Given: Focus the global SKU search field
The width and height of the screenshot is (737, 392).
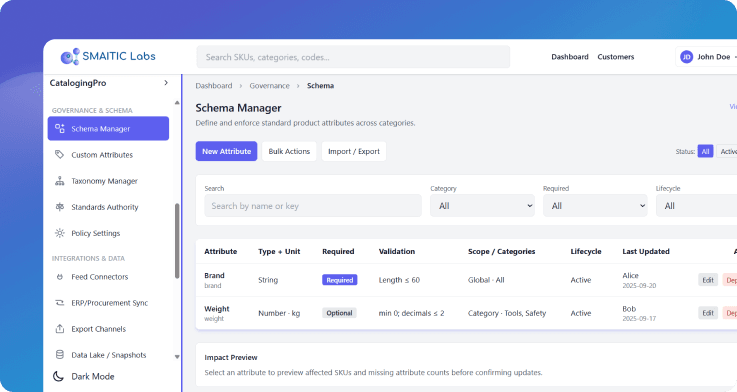Looking at the screenshot, I should (x=353, y=57).
